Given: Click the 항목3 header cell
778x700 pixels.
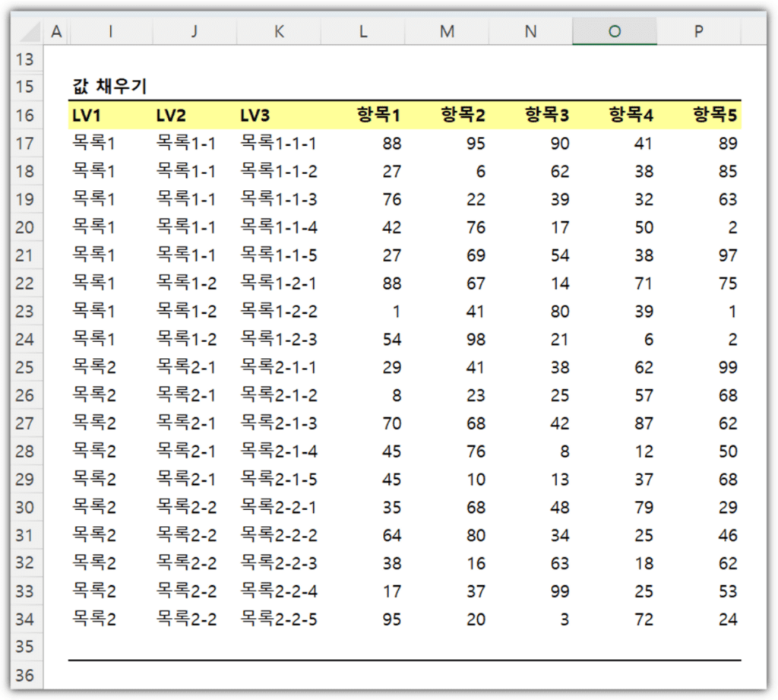Looking at the screenshot, I should (531, 116).
